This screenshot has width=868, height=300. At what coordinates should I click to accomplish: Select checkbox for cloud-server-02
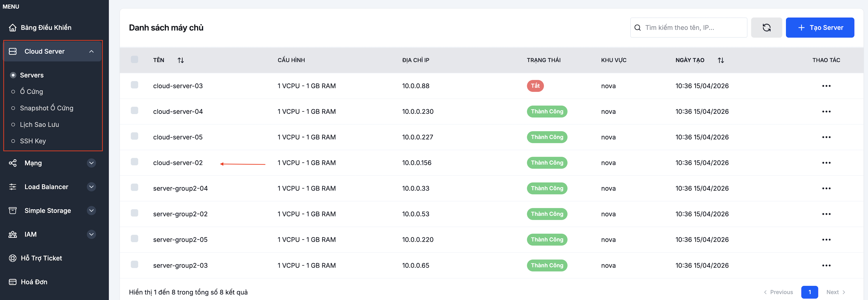(x=134, y=162)
